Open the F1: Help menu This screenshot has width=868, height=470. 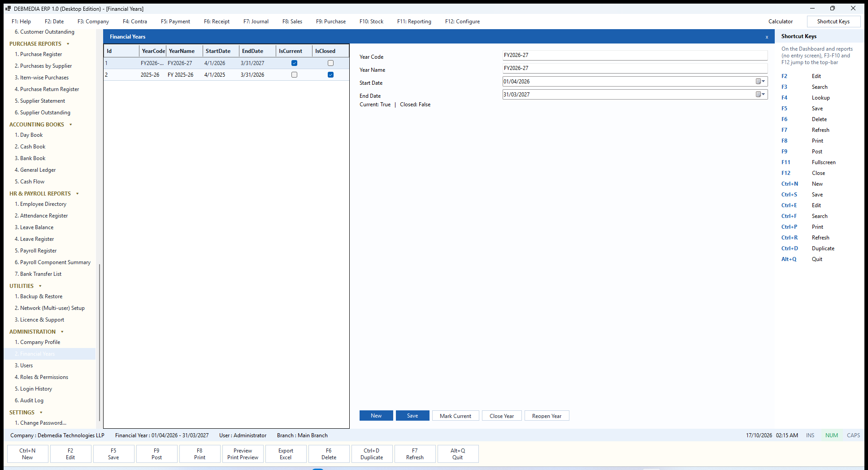[21, 22]
